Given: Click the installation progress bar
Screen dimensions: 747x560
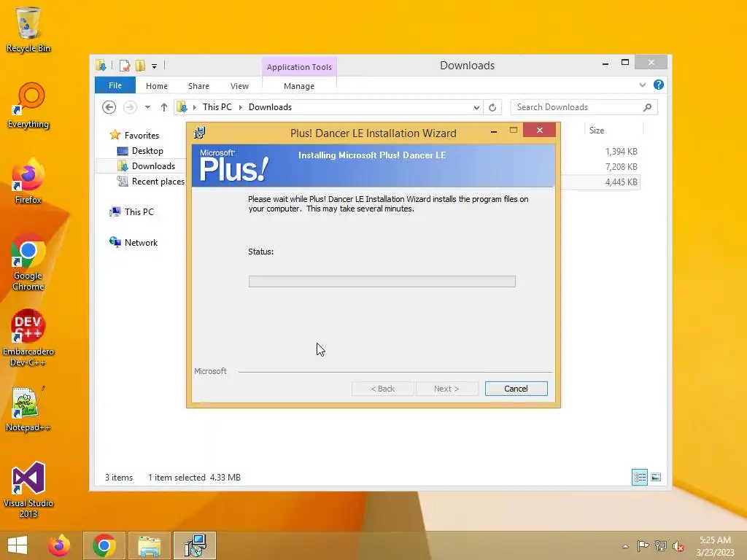Looking at the screenshot, I should tap(382, 281).
